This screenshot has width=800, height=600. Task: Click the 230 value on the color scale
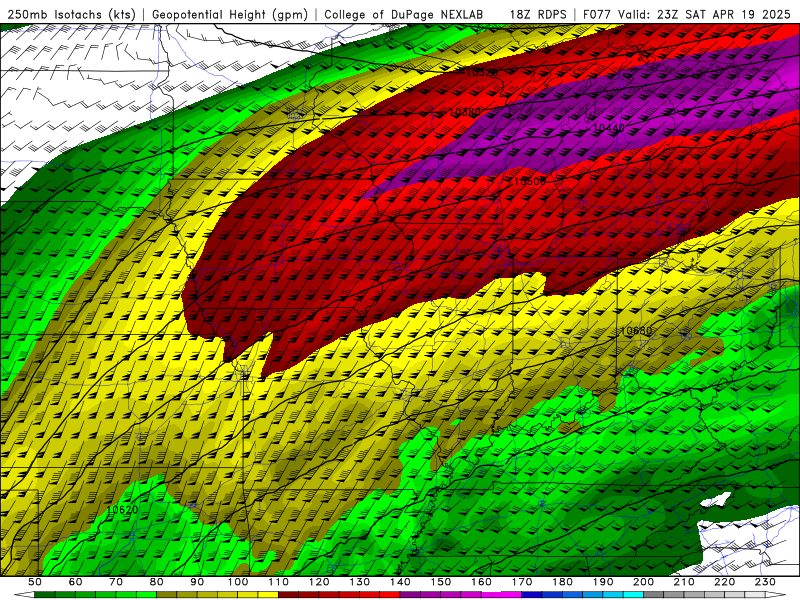click(765, 582)
